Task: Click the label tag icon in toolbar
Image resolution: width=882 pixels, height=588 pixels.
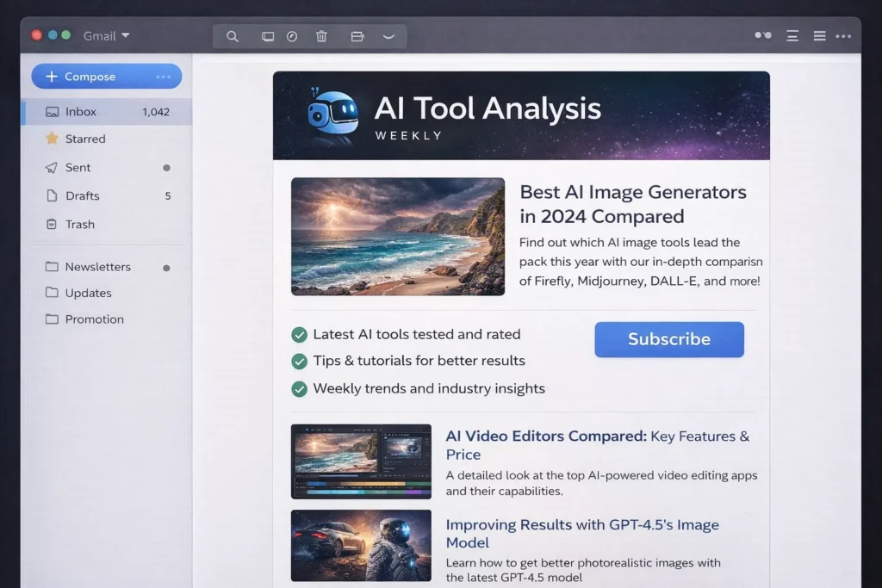Action: [x=357, y=36]
